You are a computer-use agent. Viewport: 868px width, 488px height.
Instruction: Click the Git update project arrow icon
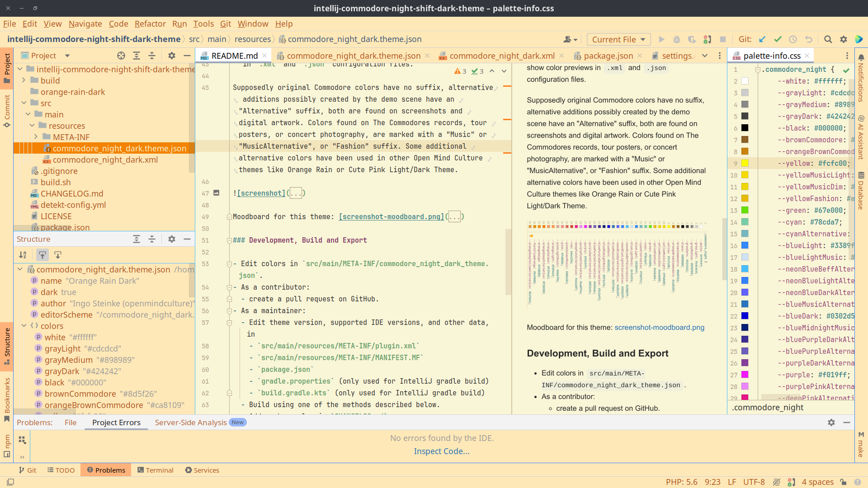762,39
